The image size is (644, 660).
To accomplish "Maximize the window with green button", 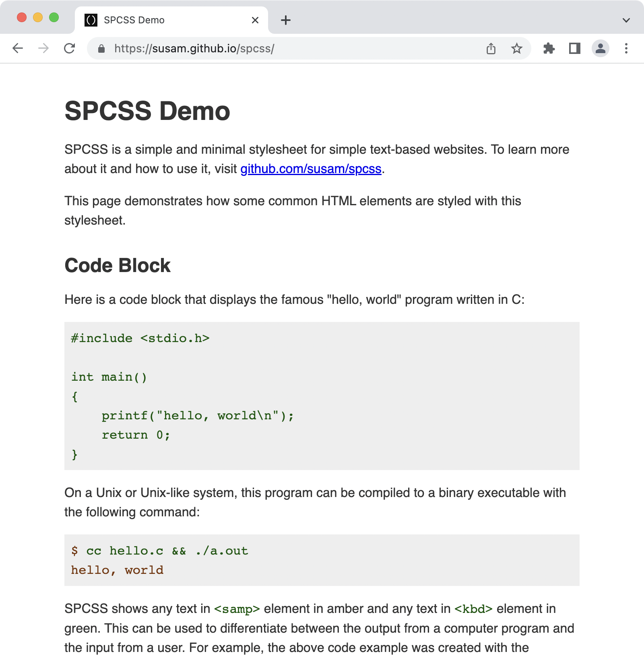I will [54, 17].
